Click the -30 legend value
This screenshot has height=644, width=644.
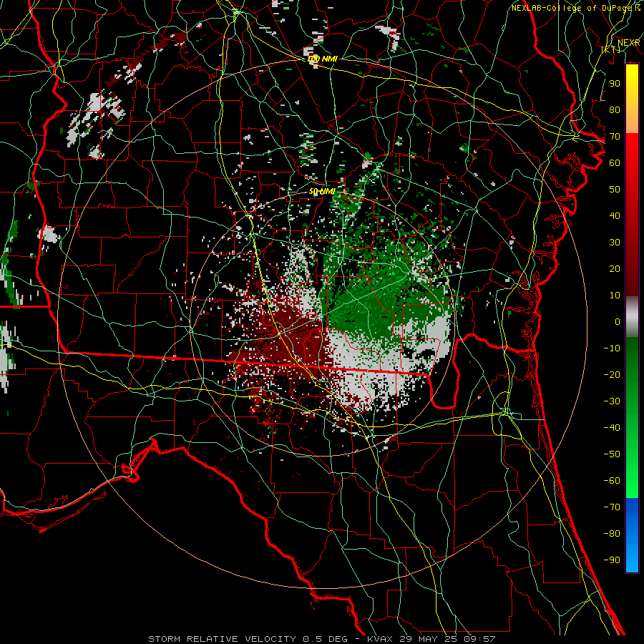point(612,401)
